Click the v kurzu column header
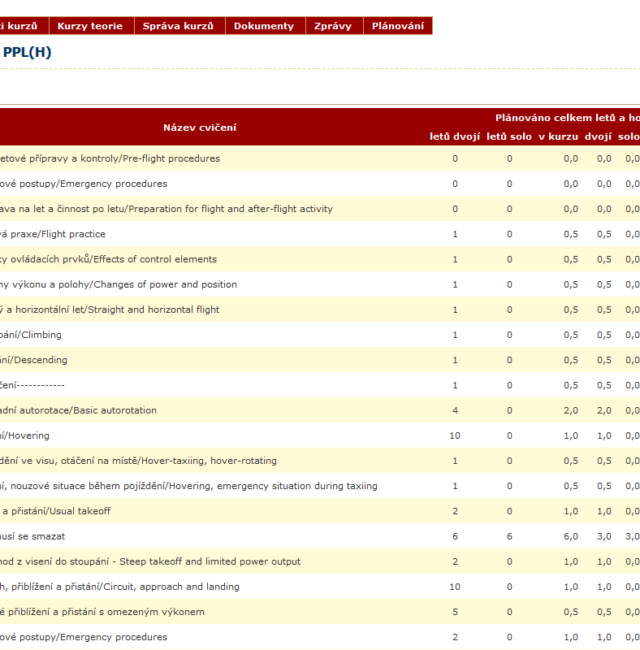The height and width of the screenshot is (650, 640). coord(558,136)
